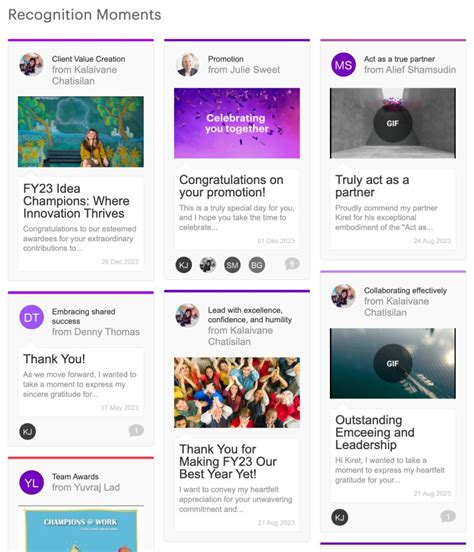Open Congratulations on your promotion! title
Screen dimensions: 474x552
231,186
